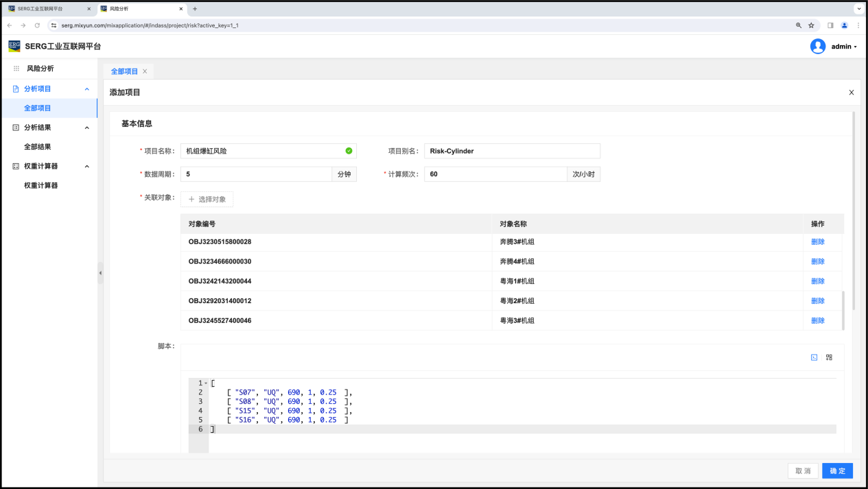
Task: Switch to the SERG工业互联网平台 browser tab
Action: tap(45, 9)
